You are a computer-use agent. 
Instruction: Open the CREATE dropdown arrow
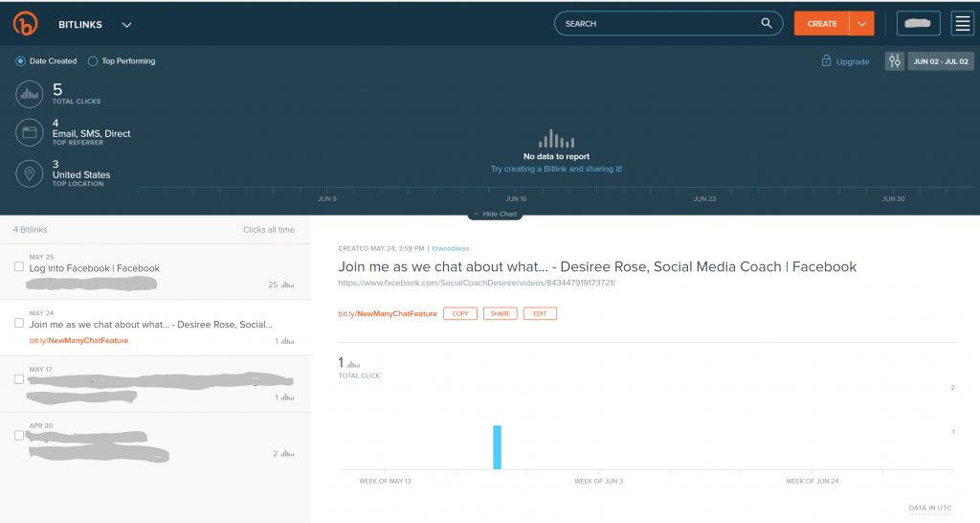click(x=862, y=24)
